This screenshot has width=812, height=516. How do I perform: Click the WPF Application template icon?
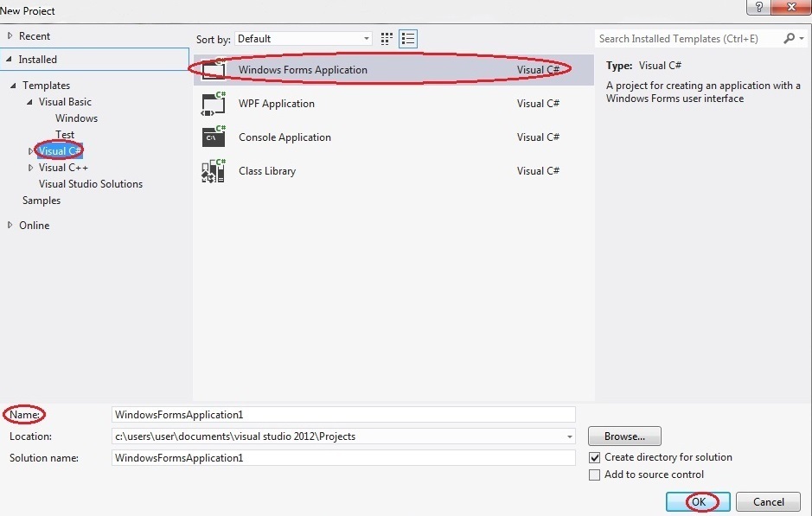coord(213,104)
